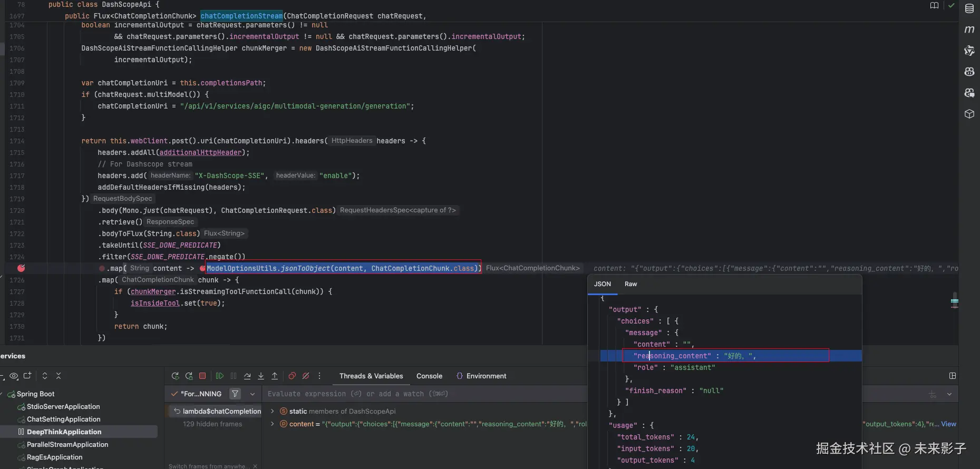Select the Raw tab in value popup
The image size is (980, 469).
point(630,284)
